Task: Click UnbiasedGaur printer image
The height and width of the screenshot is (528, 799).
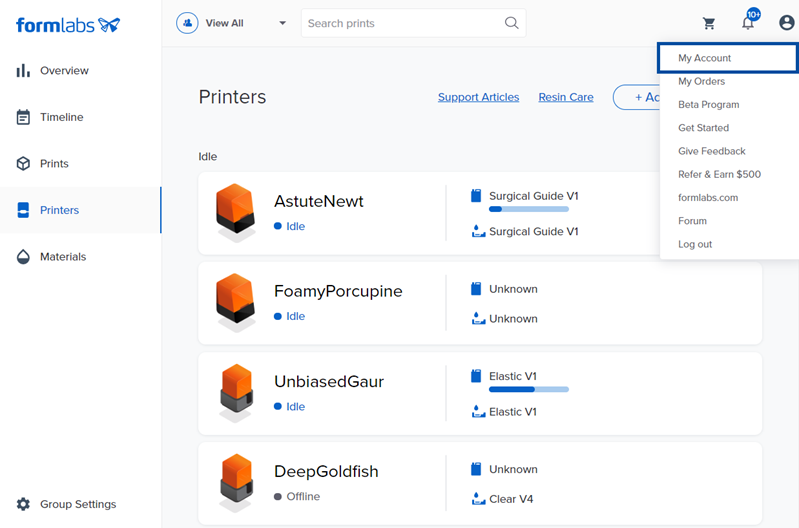Action: [x=236, y=393]
